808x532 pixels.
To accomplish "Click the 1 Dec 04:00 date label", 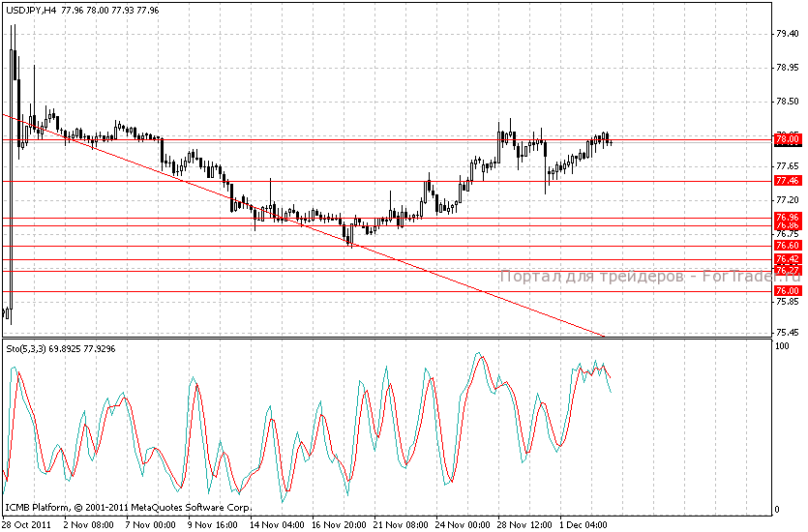I will [583, 524].
